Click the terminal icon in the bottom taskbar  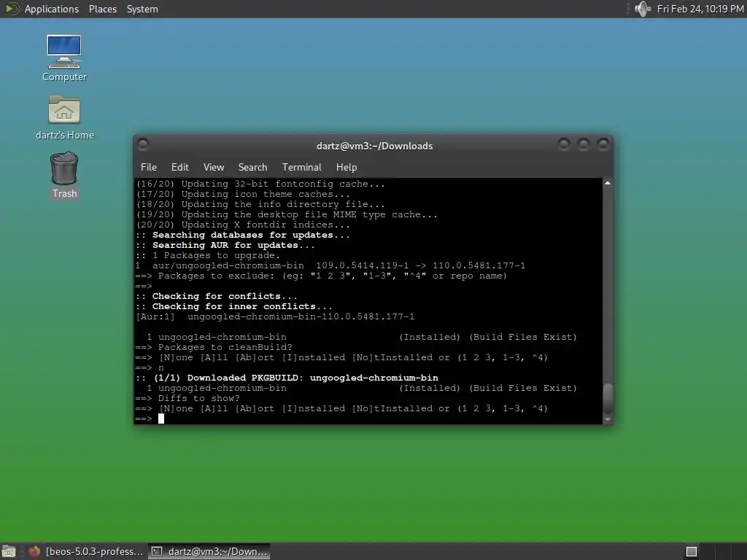(x=156, y=551)
